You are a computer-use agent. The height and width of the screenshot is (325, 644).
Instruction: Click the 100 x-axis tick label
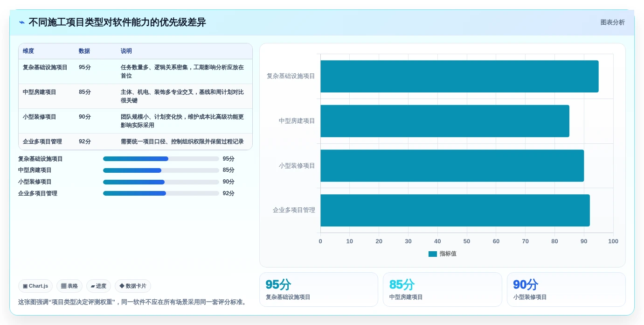coord(613,241)
